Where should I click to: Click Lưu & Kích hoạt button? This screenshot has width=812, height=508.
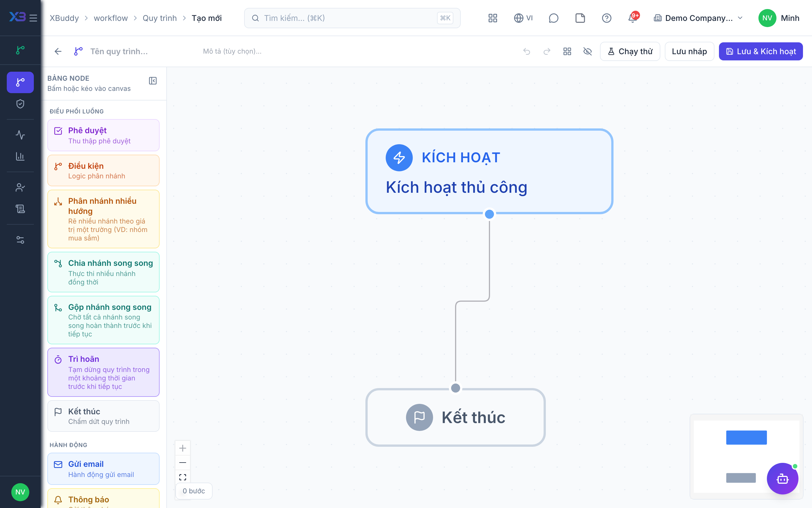point(761,51)
